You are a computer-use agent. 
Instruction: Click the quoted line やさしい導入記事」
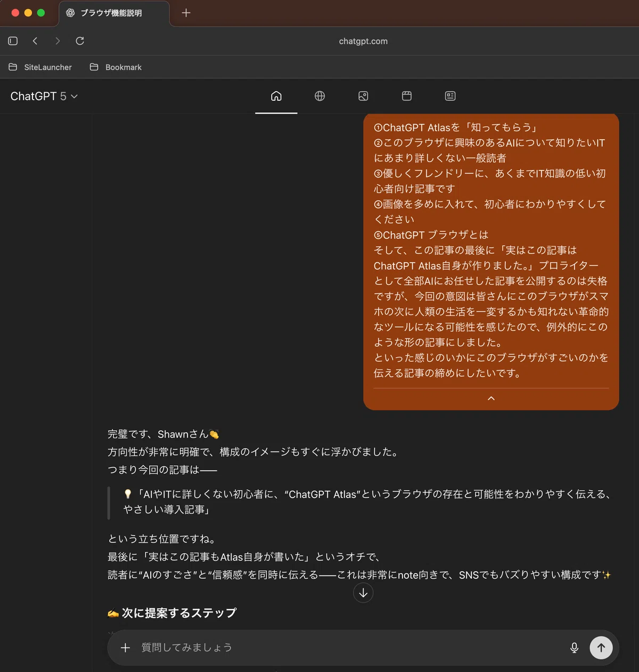tap(166, 510)
